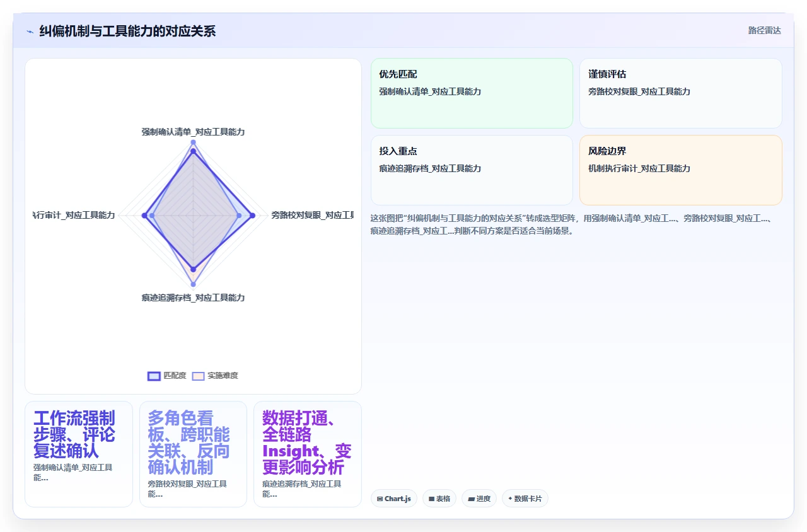This screenshot has width=807, height=532.
Task: Open the 投入重点 quadrant card
Action: (472, 170)
